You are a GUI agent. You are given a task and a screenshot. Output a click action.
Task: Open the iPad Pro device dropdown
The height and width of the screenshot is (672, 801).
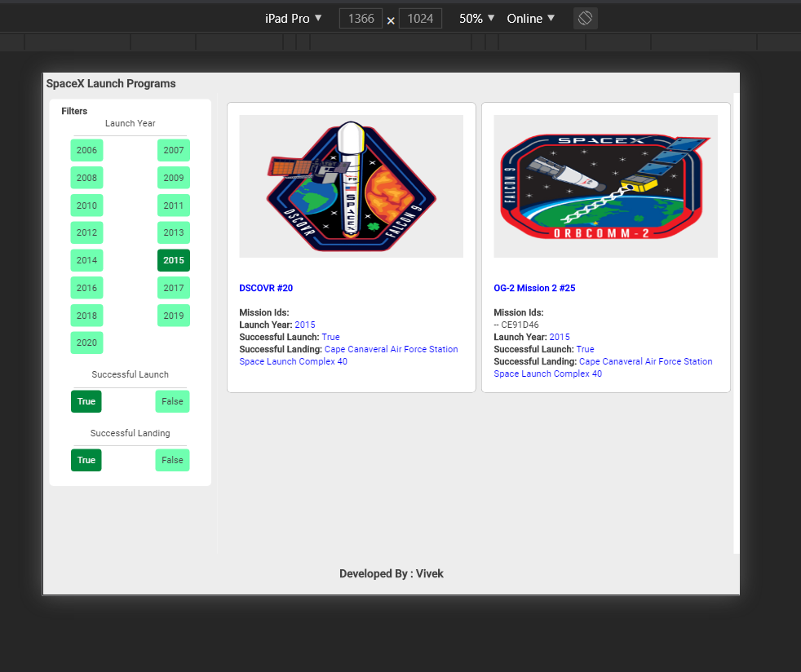292,18
